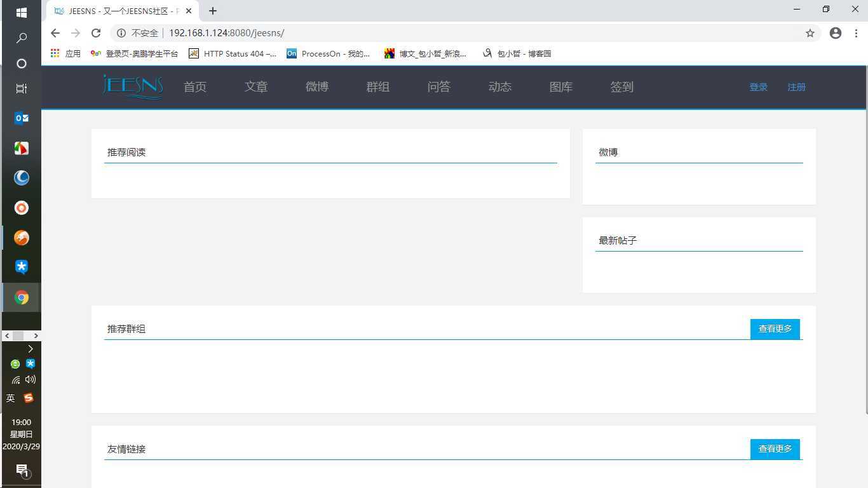Open the orange circle app on the taskbar
Image resolution: width=868 pixels, height=488 pixels.
(x=21, y=208)
